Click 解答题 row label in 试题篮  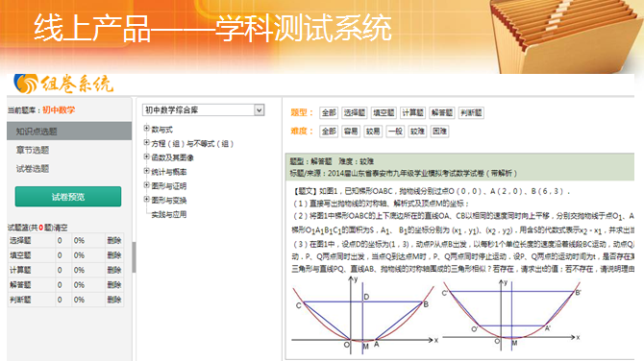[x=20, y=285]
